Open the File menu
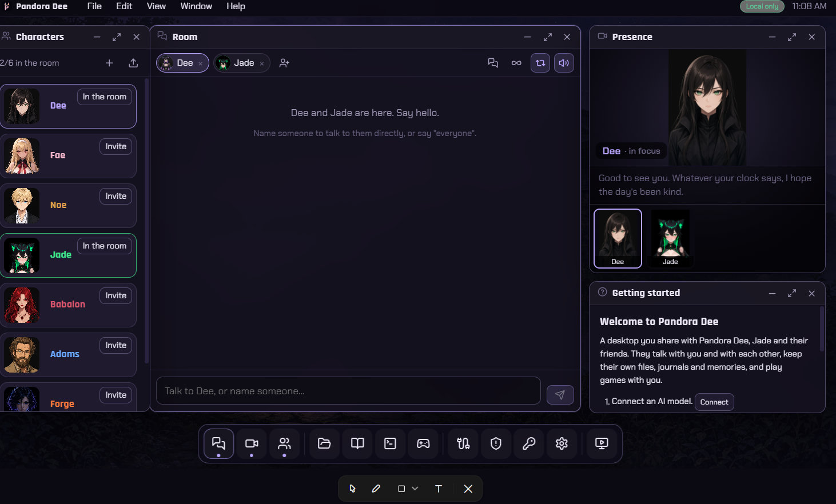836x504 pixels. pyautogui.click(x=94, y=6)
